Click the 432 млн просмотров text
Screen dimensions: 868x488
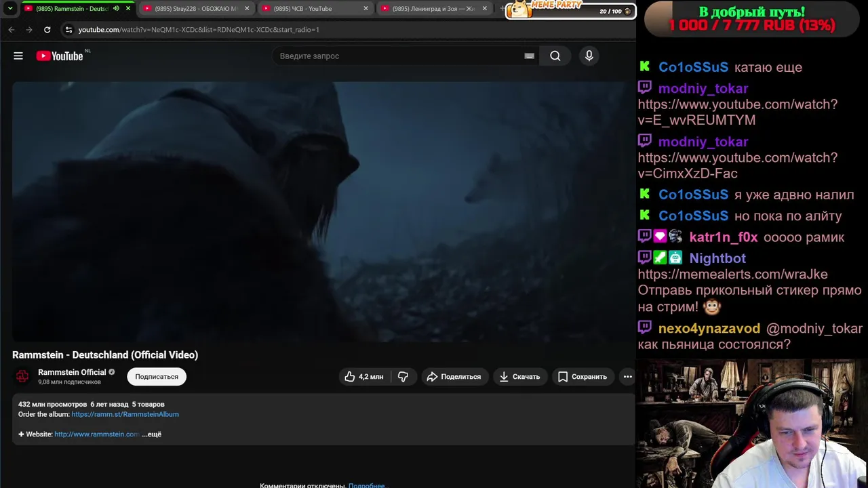(52, 405)
